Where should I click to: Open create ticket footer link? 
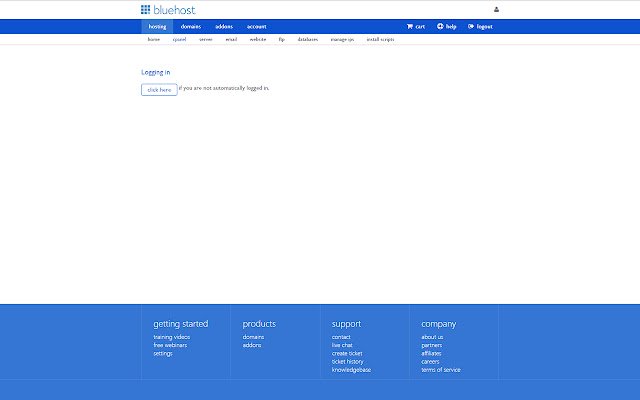(x=347, y=353)
